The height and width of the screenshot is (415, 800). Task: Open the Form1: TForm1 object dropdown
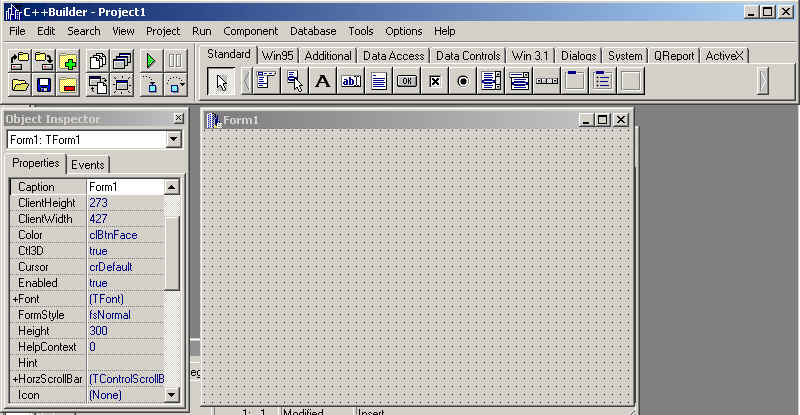pyautogui.click(x=173, y=139)
